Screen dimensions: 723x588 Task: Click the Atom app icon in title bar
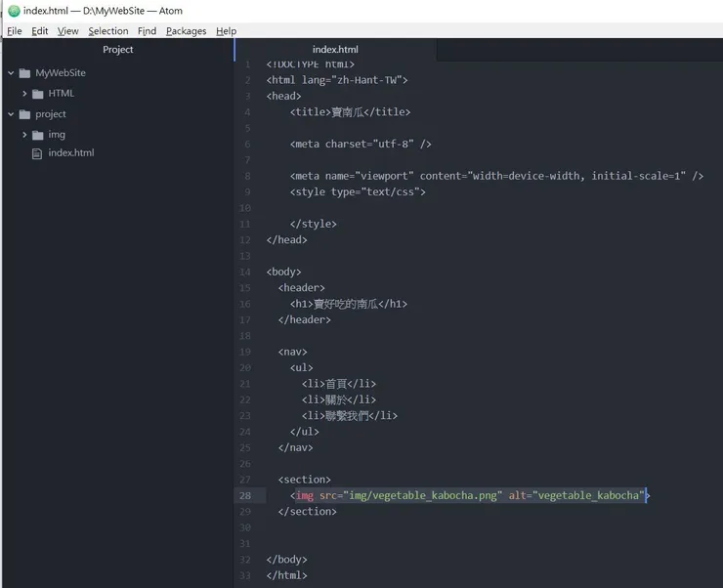[14, 11]
